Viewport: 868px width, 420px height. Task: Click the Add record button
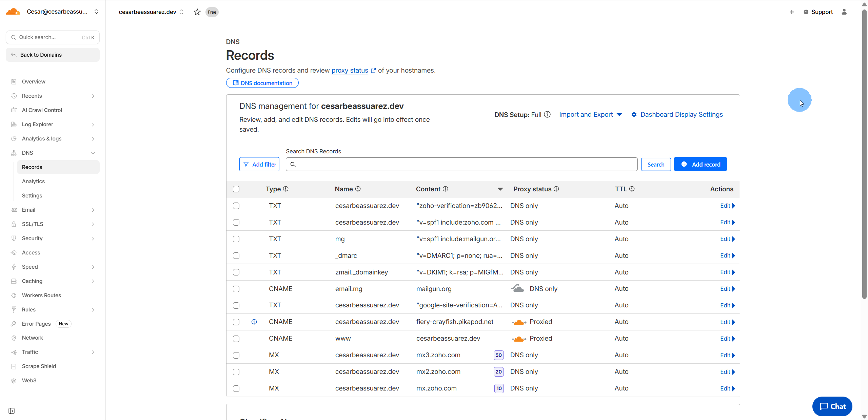(700, 164)
